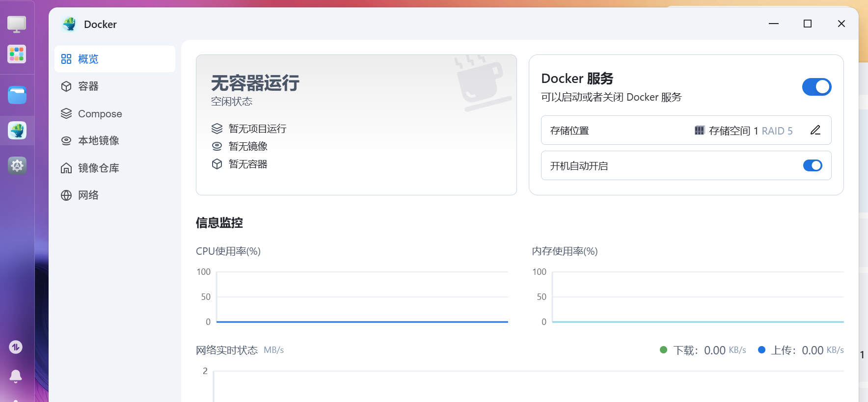Open the notifications bell icon

[x=16, y=376]
